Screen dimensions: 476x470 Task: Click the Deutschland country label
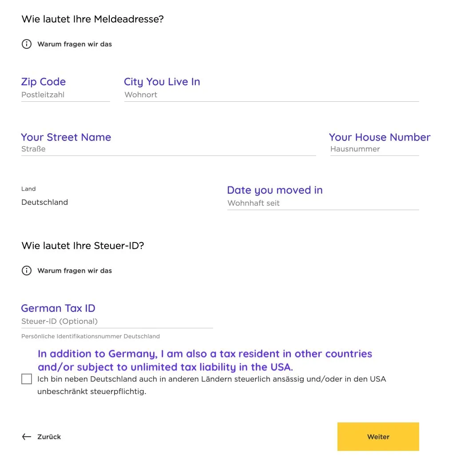pos(44,202)
